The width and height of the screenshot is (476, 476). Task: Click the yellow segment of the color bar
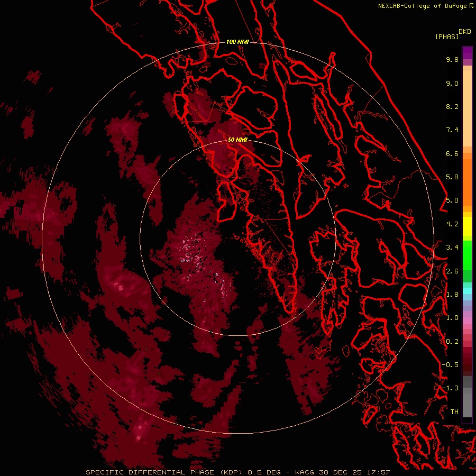click(467, 225)
